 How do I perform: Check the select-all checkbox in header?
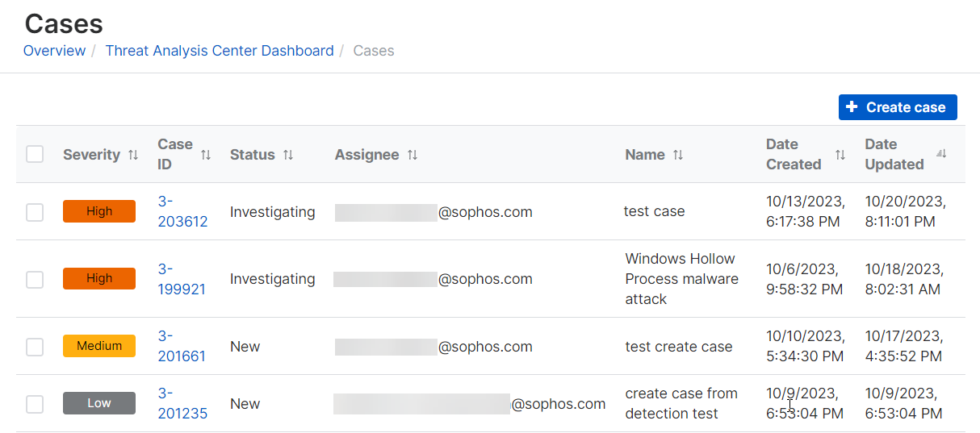[35, 154]
